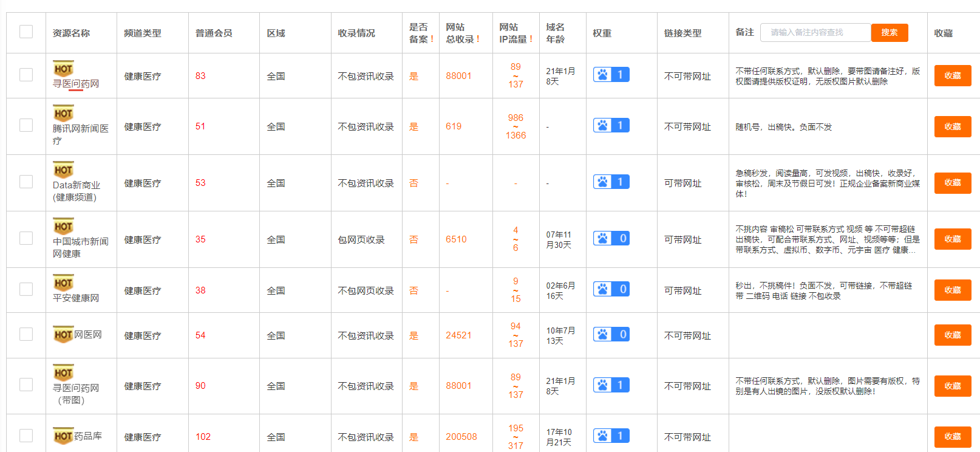Open the 寻医问药网 resource priced 83

[x=76, y=84]
